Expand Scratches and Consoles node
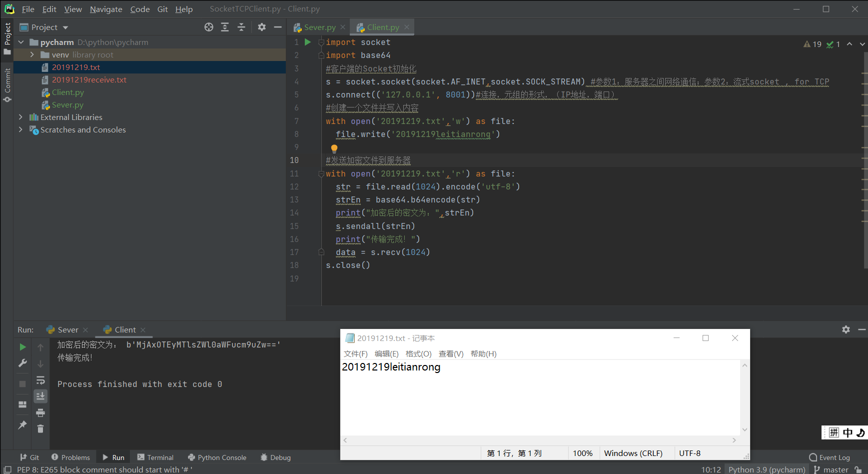Viewport: 868px width, 474px height. click(21, 129)
